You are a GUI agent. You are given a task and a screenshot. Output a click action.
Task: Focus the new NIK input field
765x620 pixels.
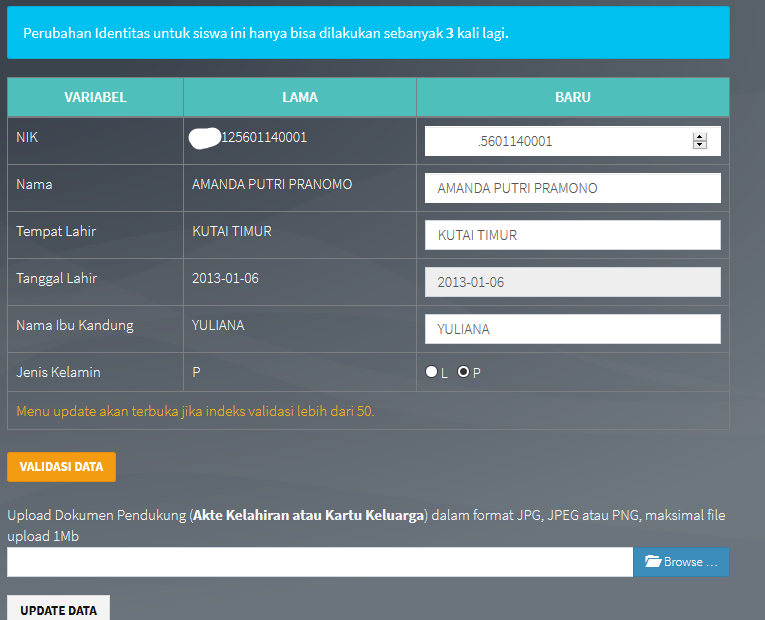(x=573, y=141)
